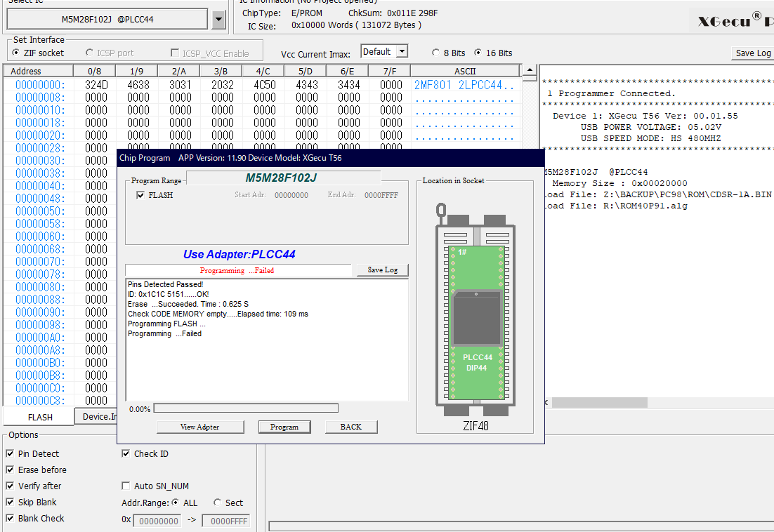Select the 16 Bits radio option

point(478,53)
